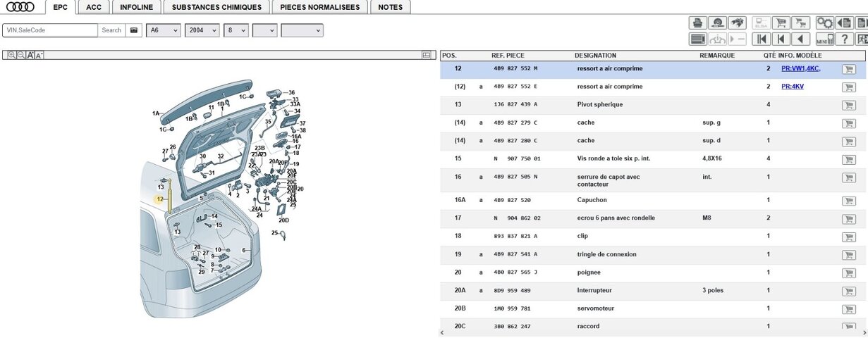Follow the PR:4KV model info link
The width and height of the screenshot is (868, 338).
792,87
